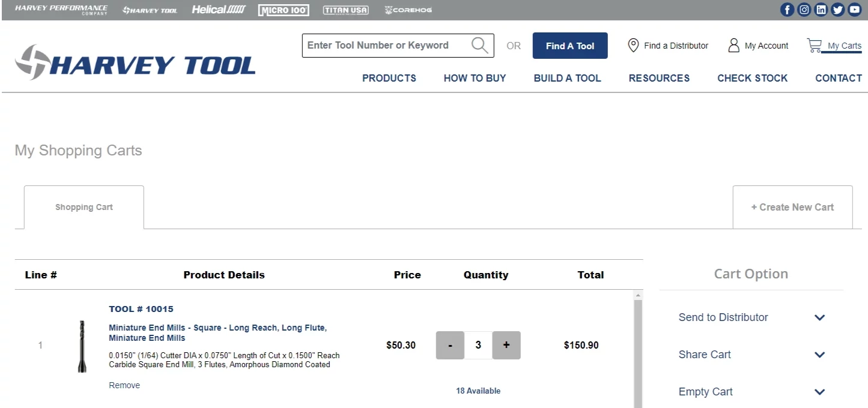868x408 pixels.
Task: Select the Titan USA brand logo
Action: pyautogui.click(x=346, y=10)
